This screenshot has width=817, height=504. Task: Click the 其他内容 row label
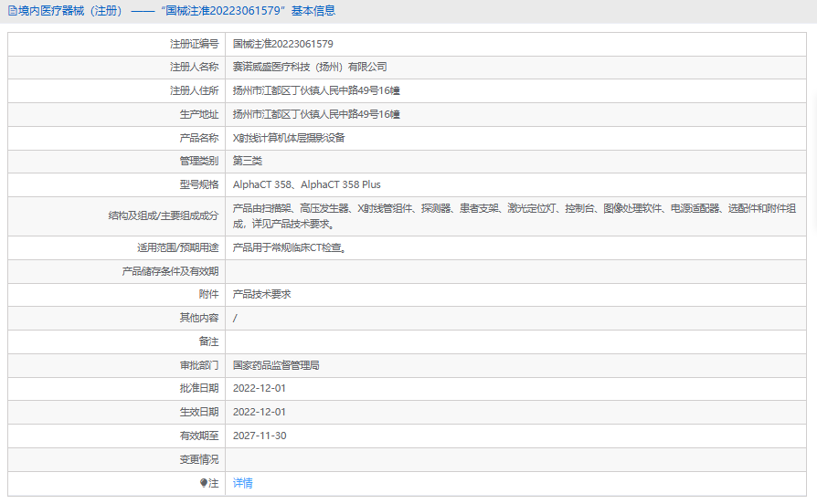pos(199,318)
